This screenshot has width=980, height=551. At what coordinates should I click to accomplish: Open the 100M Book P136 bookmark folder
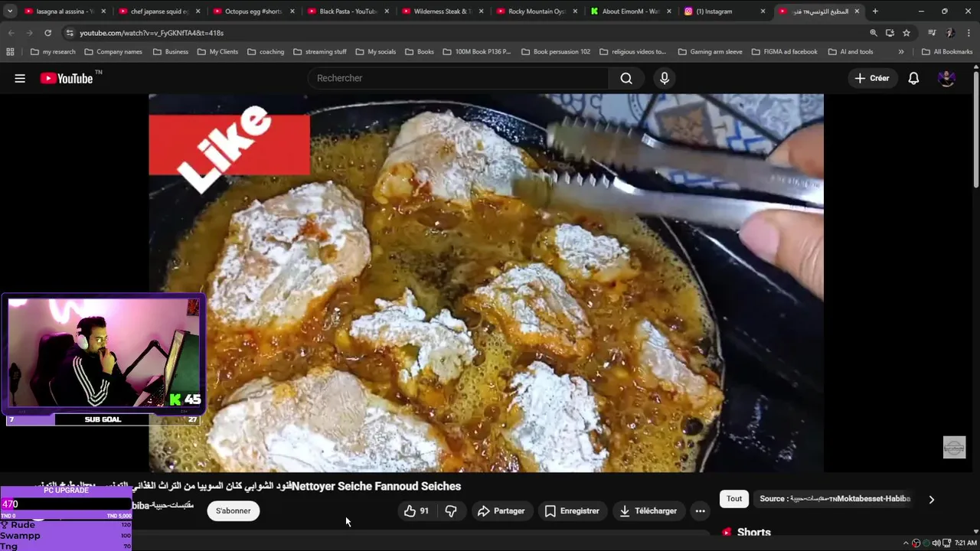[477, 52]
